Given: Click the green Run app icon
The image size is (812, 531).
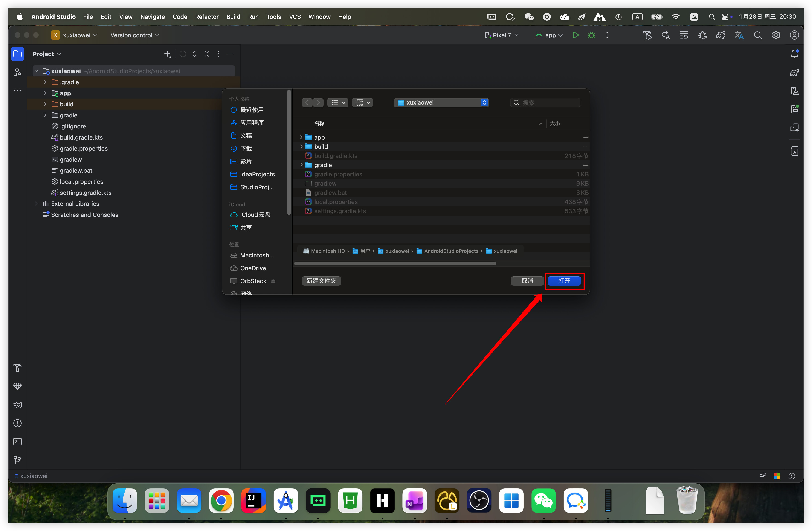Looking at the screenshot, I should pyautogui.click(x=576, y=35).
